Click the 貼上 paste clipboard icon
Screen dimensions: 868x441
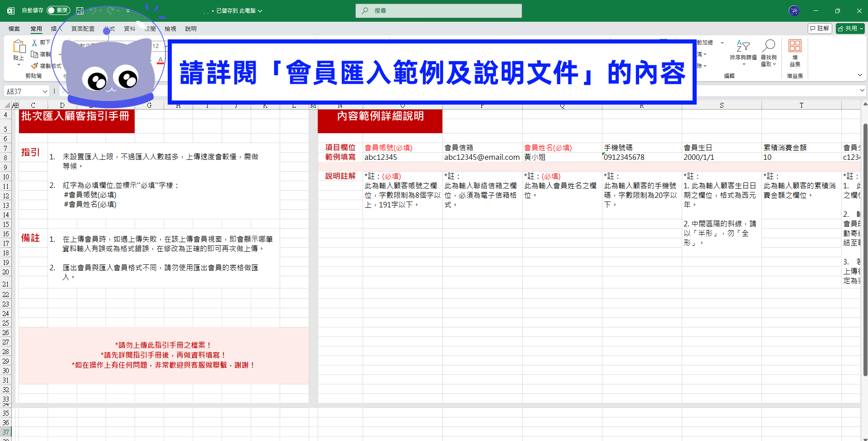(19, 47)
